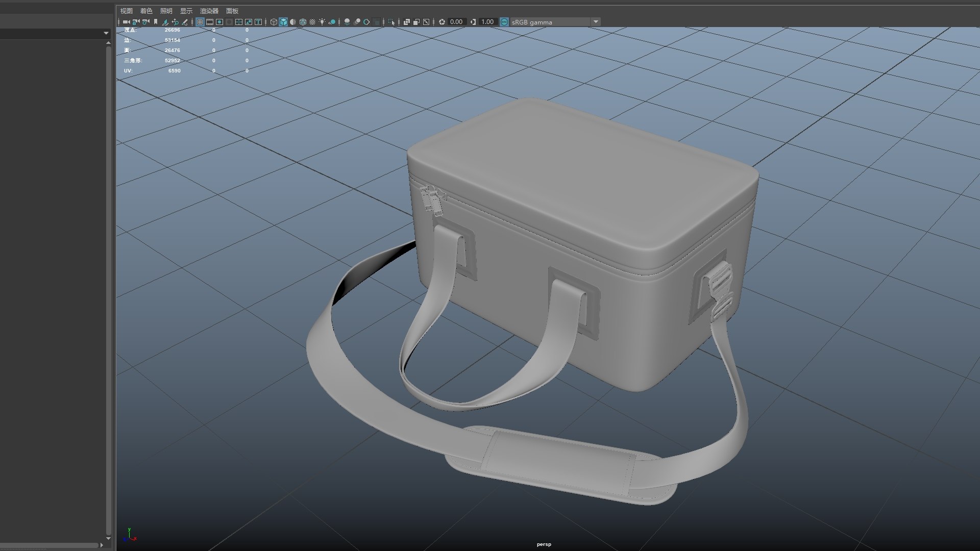Toggle use all lights bulb icon
This screenshot has width=980, height=551.
point(322,22)
